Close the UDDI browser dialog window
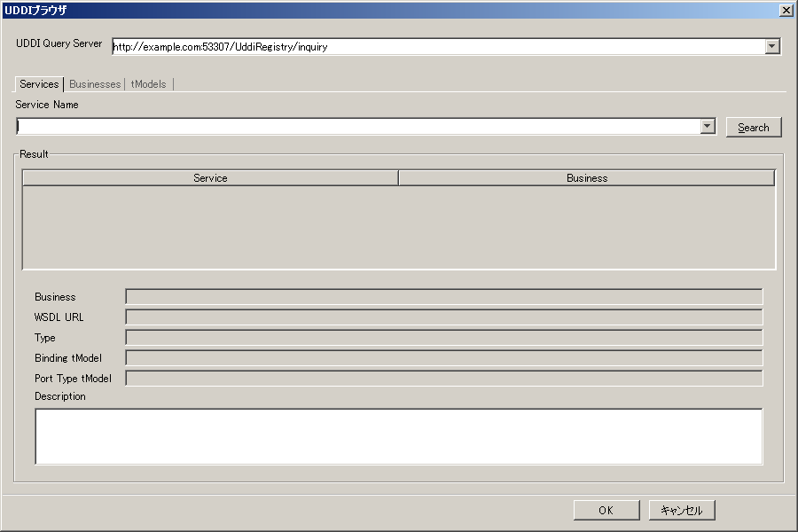Viewport: 798px width, 532px height. point(785,10)
